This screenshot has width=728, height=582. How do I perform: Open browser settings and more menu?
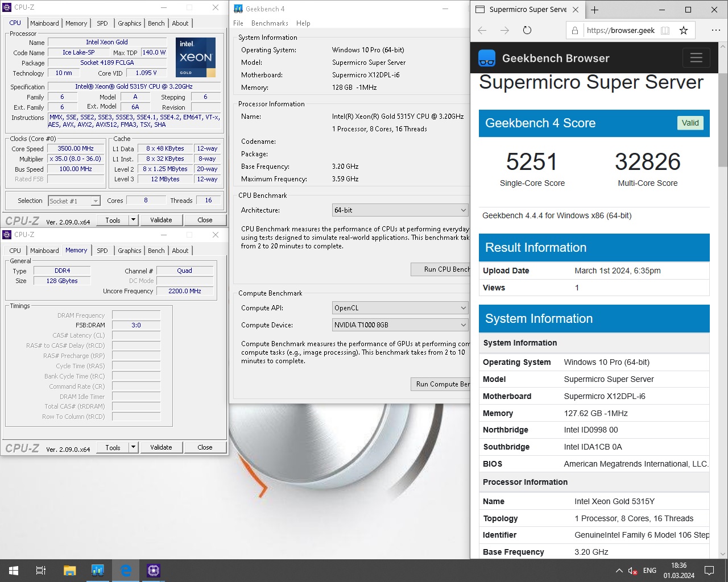click(715, 30)
